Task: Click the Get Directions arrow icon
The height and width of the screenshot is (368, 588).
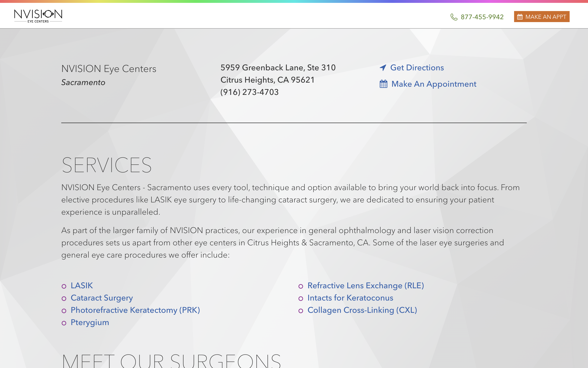Action: [x=383, y=68]
